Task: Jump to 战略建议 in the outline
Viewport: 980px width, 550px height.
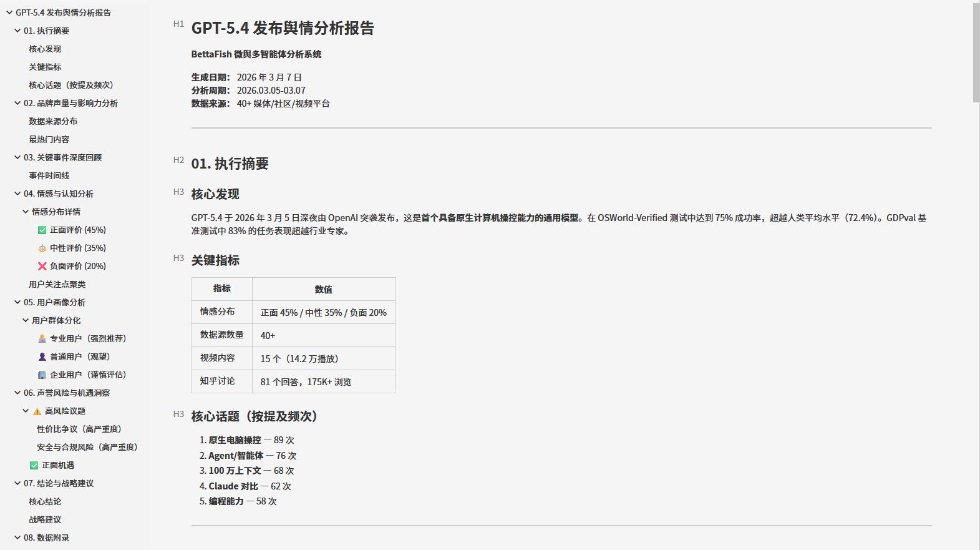Action: (x=45, y=519)
